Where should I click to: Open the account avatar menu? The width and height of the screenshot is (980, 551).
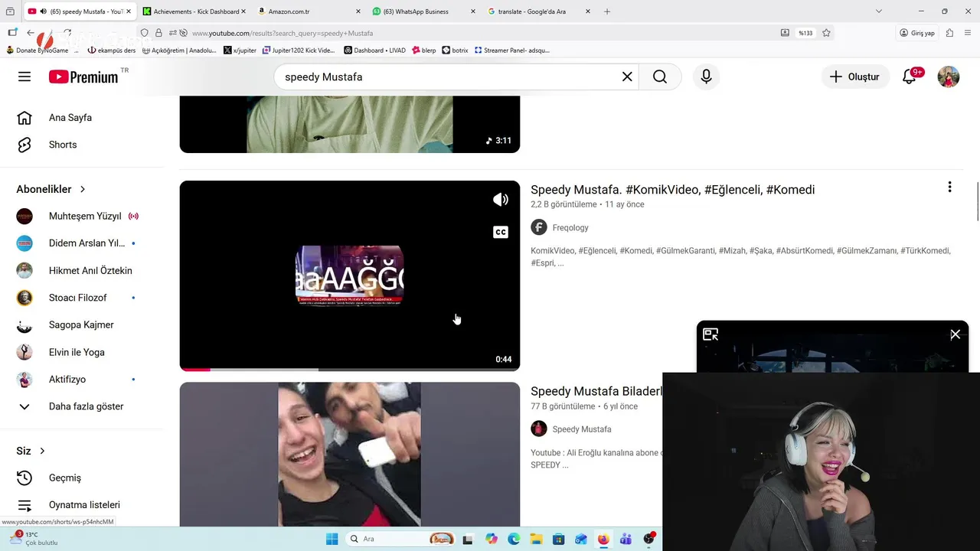click(x=949, y=77)
